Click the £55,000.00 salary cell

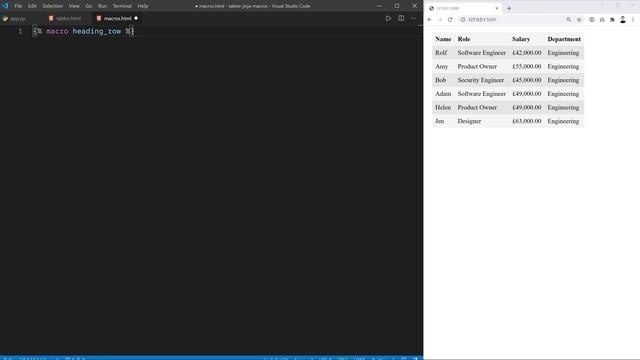[x=527, y=67]
